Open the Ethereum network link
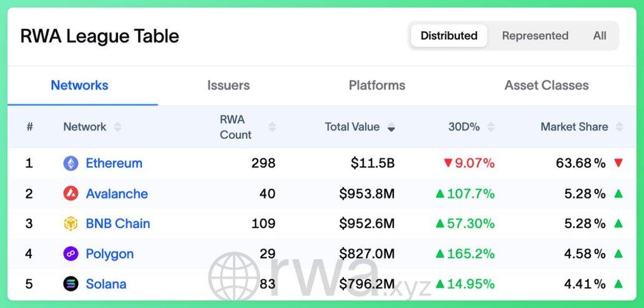Image resolution: width=644 pixels, height=308 pixels. pos(114,164)
